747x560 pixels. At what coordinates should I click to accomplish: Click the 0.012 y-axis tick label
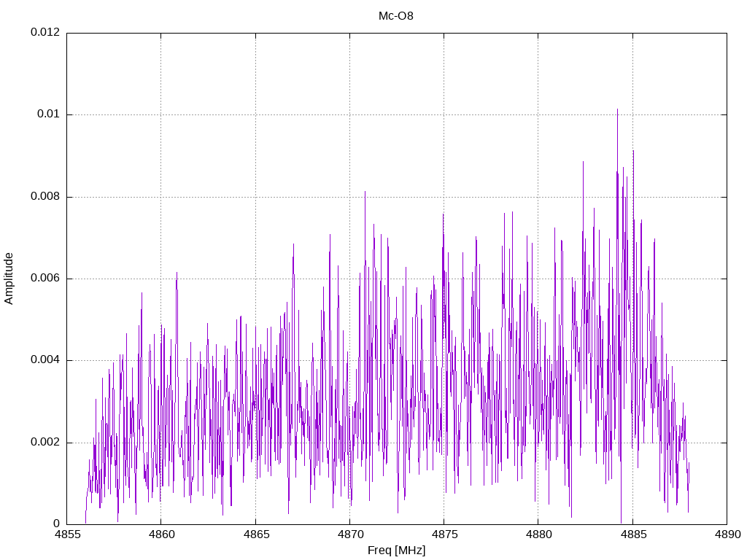coord(44,33)
